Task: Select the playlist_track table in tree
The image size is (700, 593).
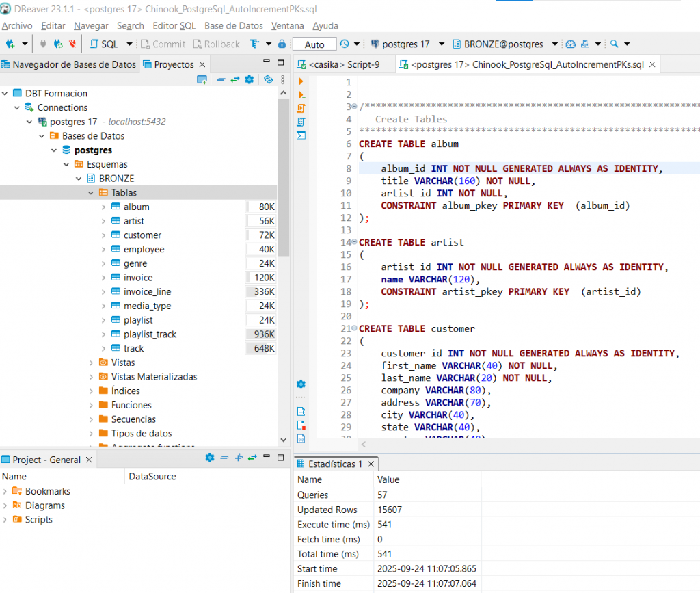Action: 150,334
